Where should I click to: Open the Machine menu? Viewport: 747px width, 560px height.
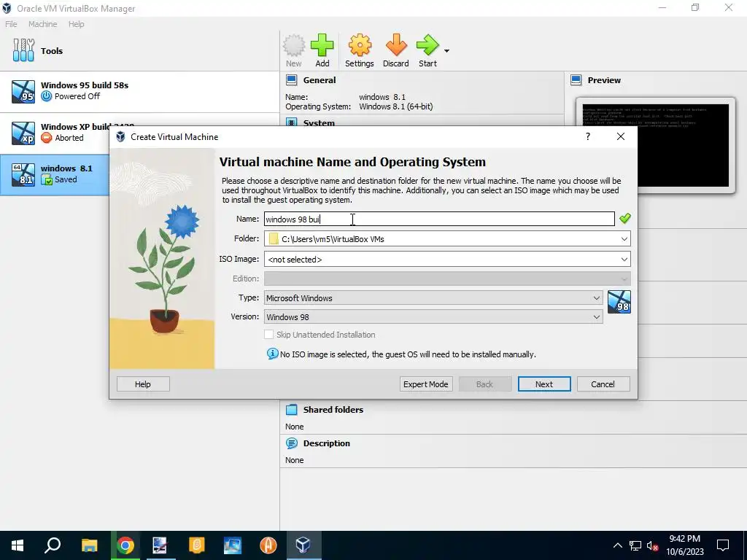coord(42,24)
